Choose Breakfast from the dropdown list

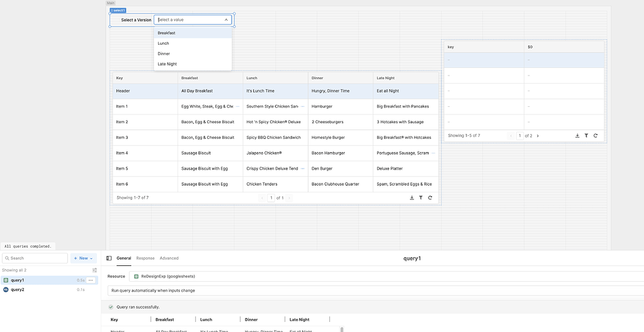click(x=193, y=33)
